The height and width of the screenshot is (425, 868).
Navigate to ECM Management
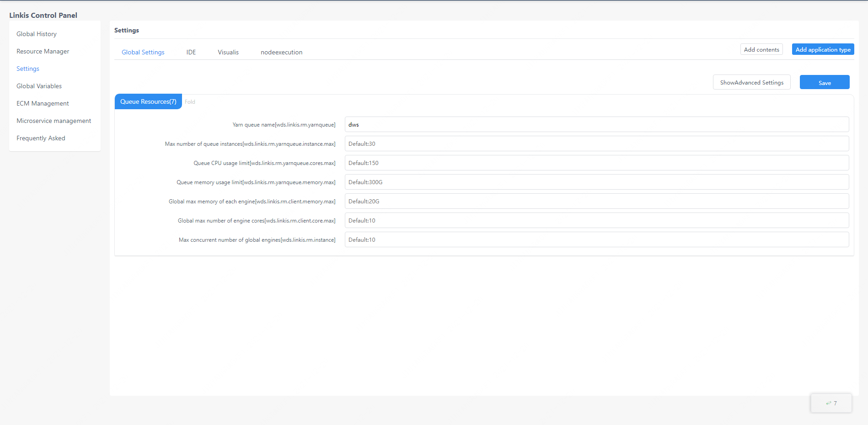pos(43,103)
